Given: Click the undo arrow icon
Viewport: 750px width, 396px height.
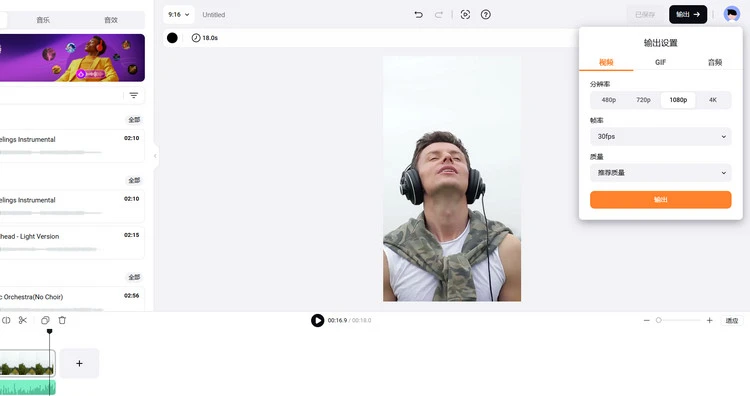Looking at the screenshot, I should tap(419, 15).
